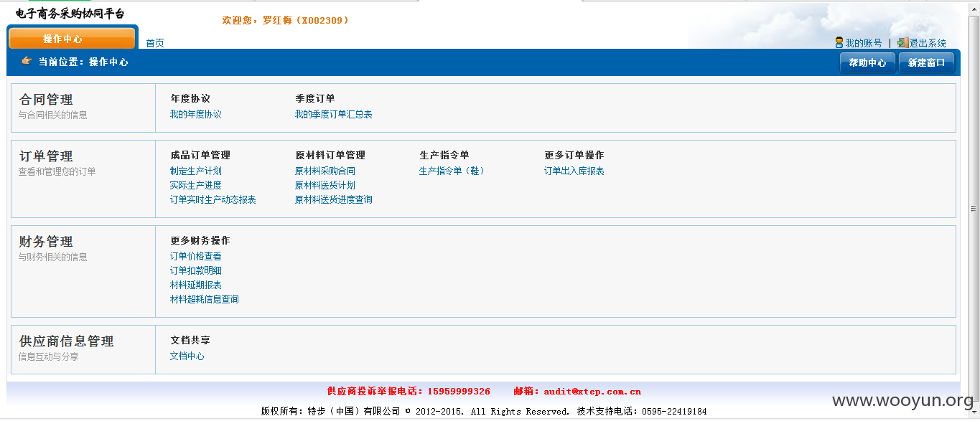Open 我的季度订单汇总表 link
This screenshot has height=421, width=980.
pyautogui.click(x=333, y=115)
